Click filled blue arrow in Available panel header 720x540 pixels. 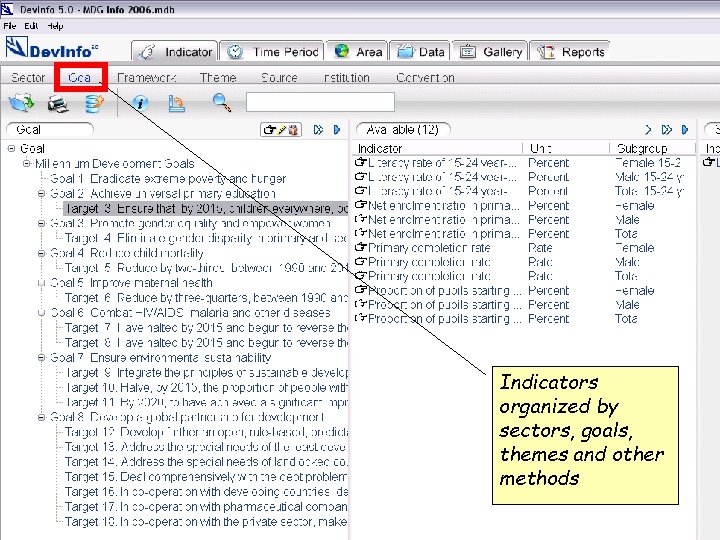tap(685, 130)
